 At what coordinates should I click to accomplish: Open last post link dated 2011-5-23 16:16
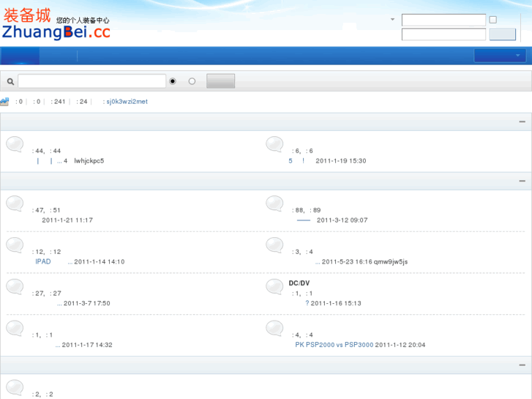(x=318, y=261)
